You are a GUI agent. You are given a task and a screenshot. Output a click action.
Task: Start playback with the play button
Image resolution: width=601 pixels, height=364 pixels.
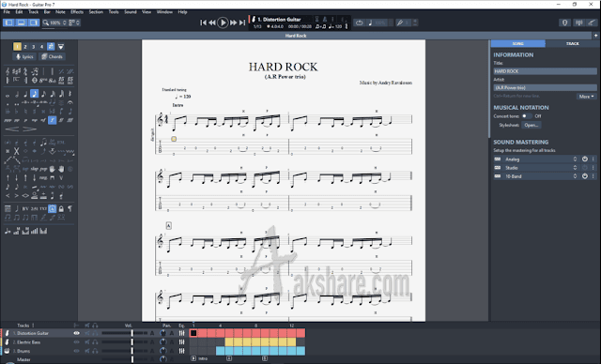point(223,23)
